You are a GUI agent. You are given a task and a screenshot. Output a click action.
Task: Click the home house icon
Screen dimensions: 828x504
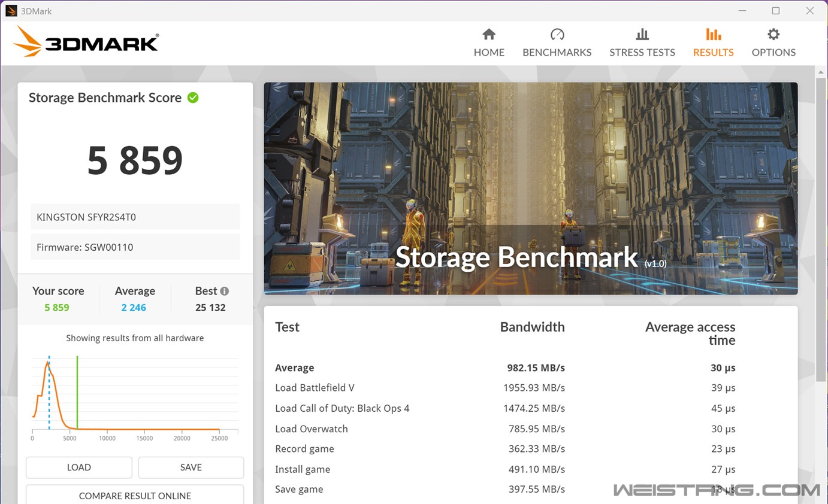click(x=489, y=34)
